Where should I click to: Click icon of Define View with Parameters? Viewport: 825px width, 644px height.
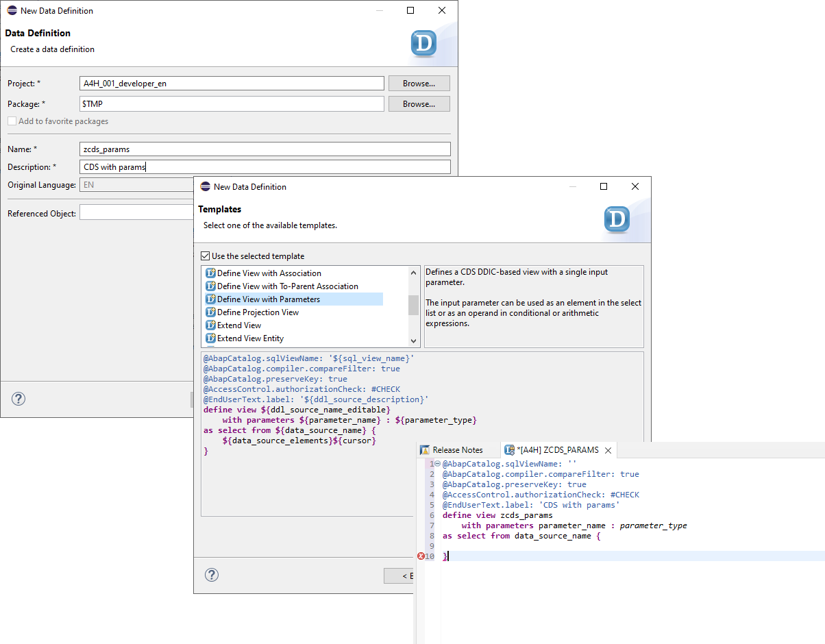click(x=210, y=299)
